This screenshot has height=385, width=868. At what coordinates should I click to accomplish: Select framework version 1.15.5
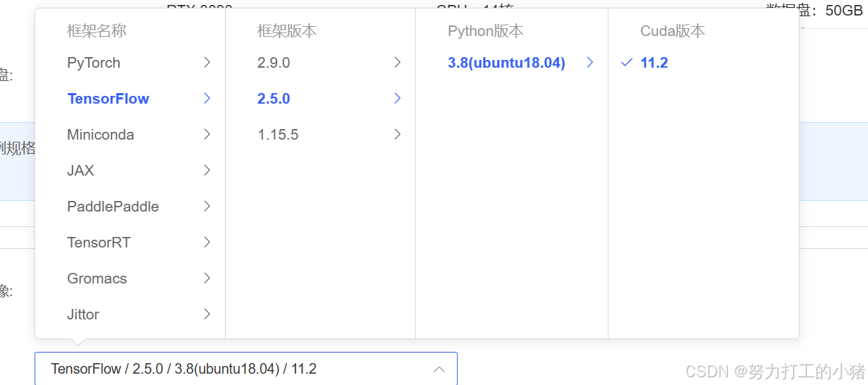278,135
